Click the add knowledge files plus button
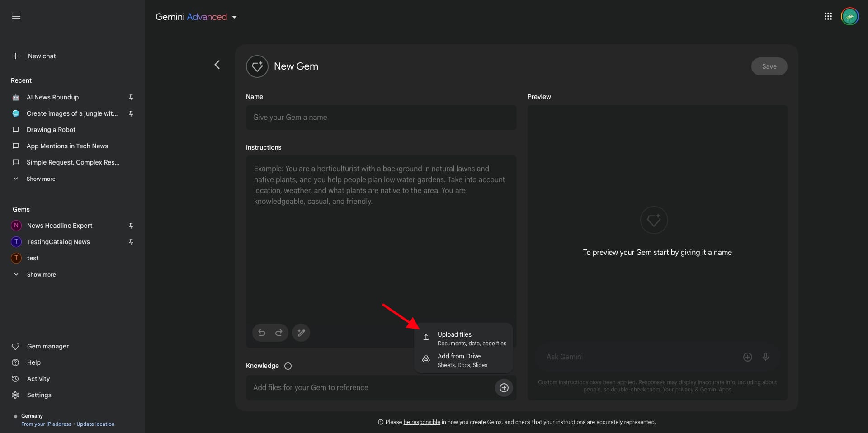Screen dimensions: 868x433 [504, 388]
